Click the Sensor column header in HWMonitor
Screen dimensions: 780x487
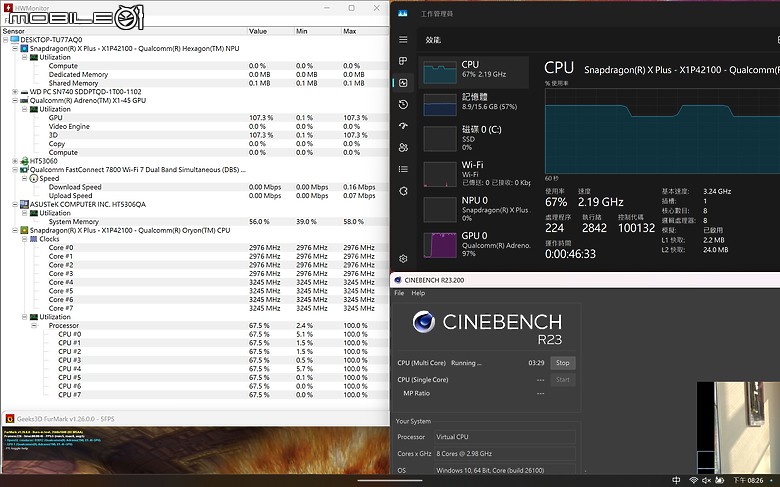point(124,31)
